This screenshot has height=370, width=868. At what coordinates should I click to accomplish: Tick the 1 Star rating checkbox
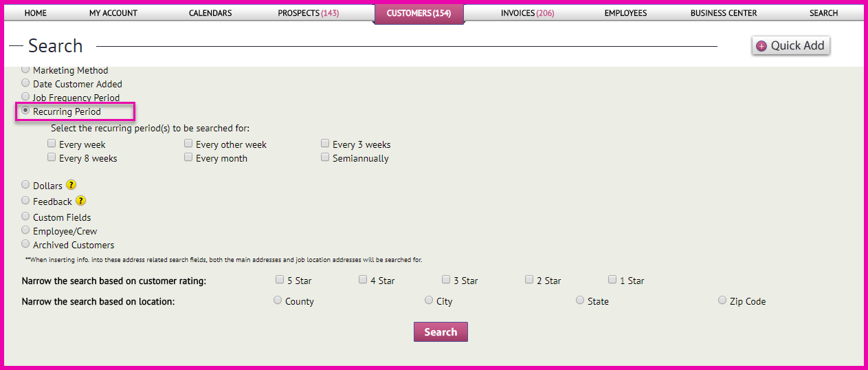click(612, 279)
